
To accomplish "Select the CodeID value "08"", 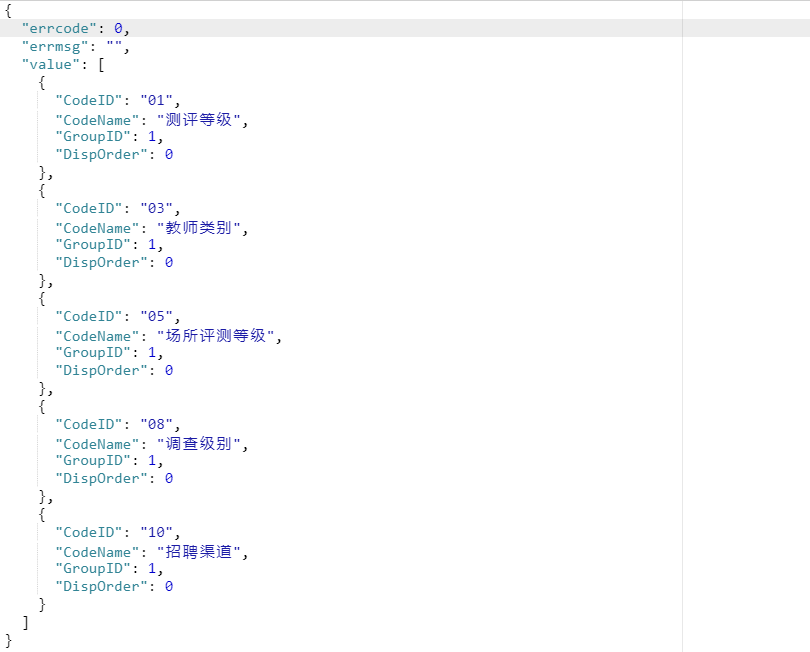I will click(x=157, y=424).
